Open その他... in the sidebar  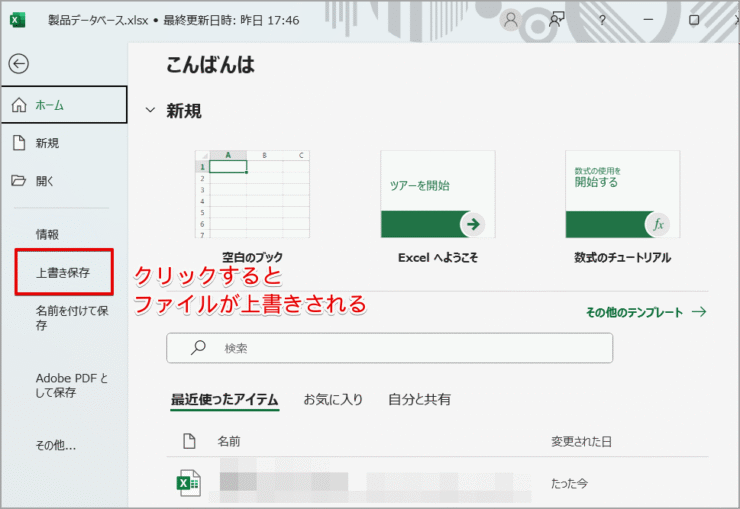(56, 445)
